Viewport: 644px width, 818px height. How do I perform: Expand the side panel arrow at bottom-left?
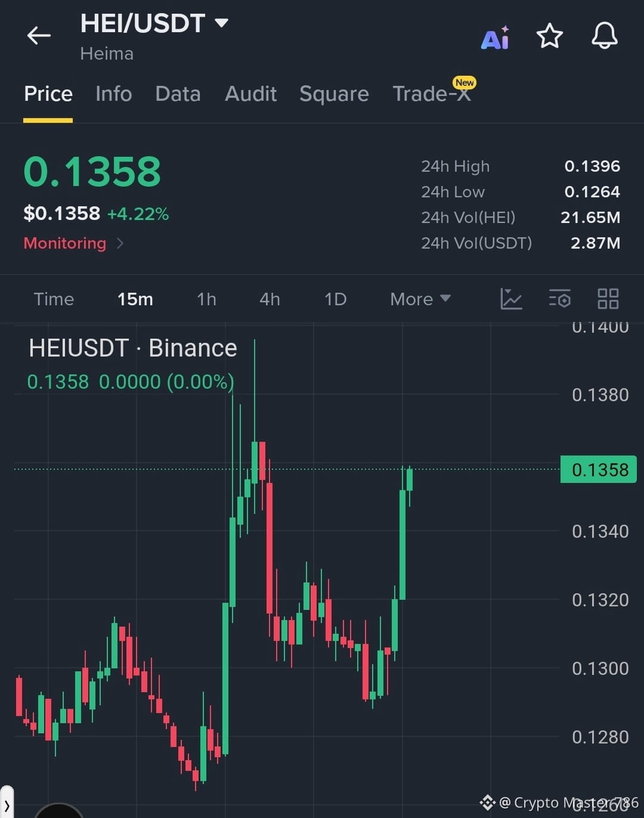(7, 805)
